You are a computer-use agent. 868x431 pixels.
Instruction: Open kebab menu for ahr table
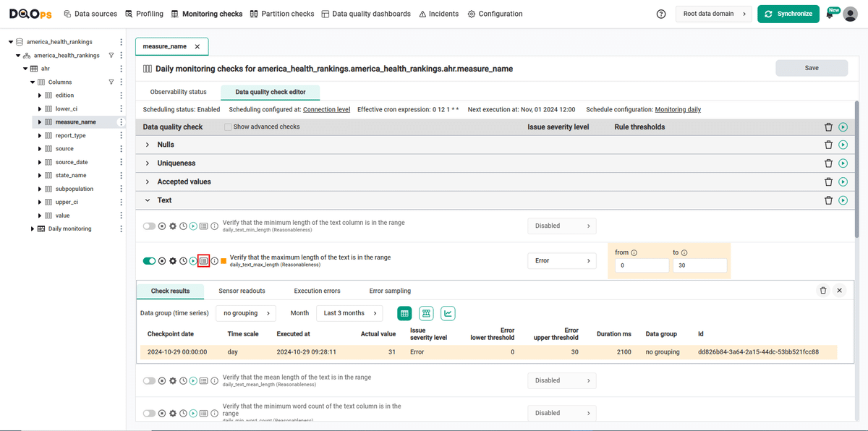121,69
